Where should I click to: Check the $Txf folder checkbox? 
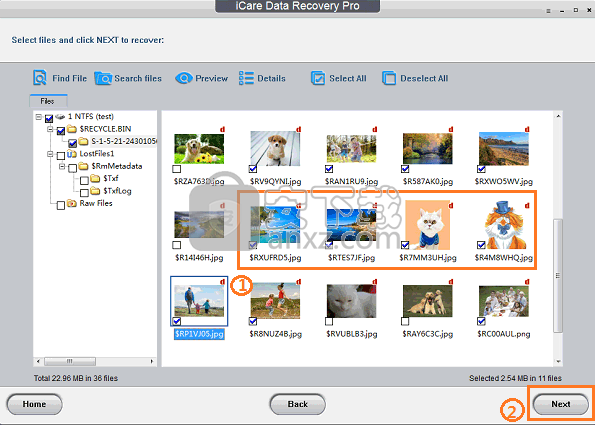[x=84, y=180]
